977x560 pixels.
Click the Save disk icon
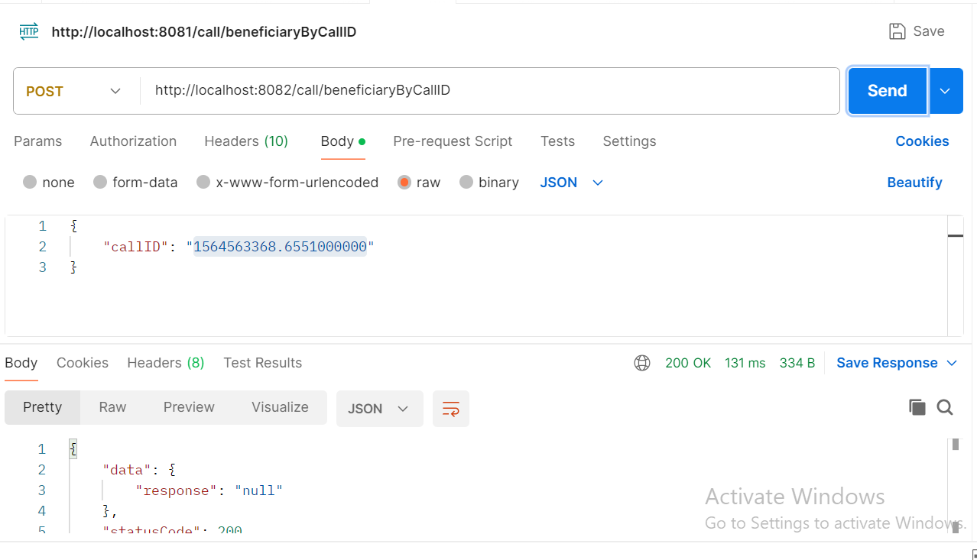897,31
